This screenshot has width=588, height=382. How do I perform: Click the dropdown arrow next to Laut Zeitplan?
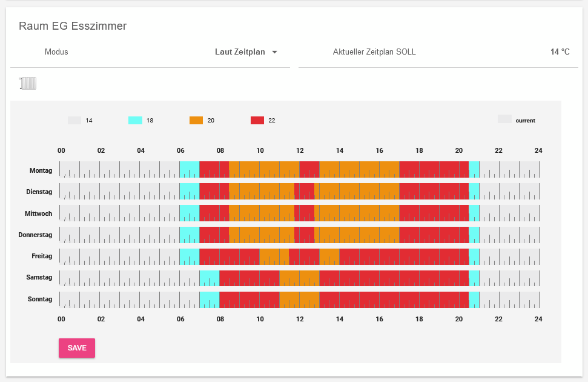274,52
